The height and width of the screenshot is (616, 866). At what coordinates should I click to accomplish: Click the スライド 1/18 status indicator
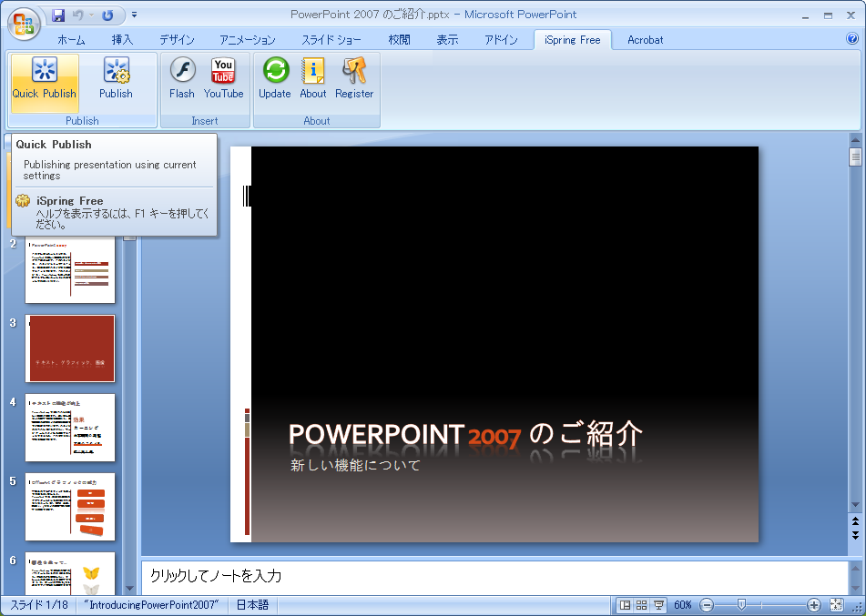coord(38,605)
